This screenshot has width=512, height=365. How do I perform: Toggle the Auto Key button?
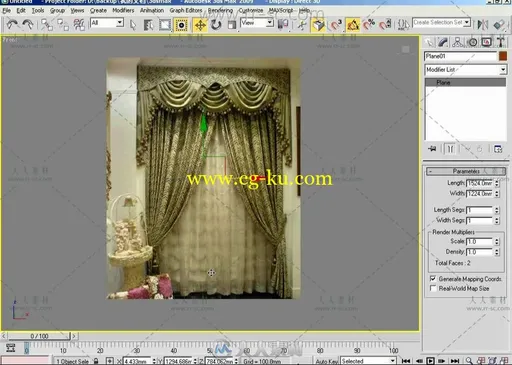click(327, 361)
